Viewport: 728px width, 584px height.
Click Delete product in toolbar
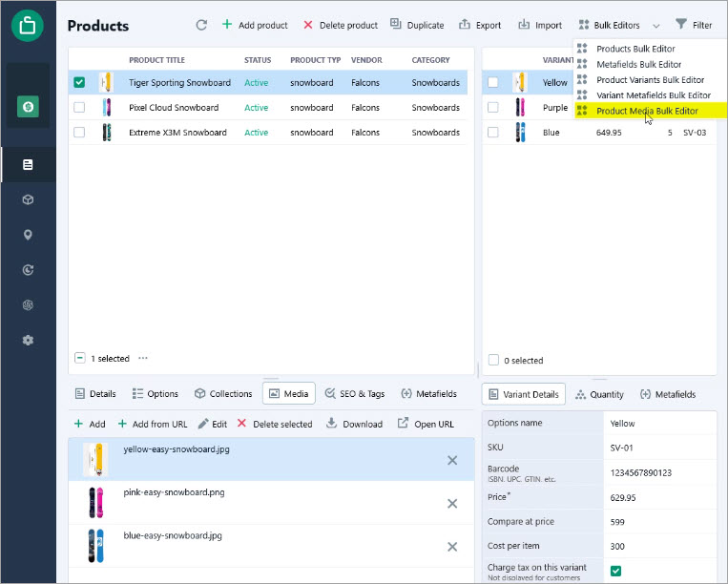[341, 25]
